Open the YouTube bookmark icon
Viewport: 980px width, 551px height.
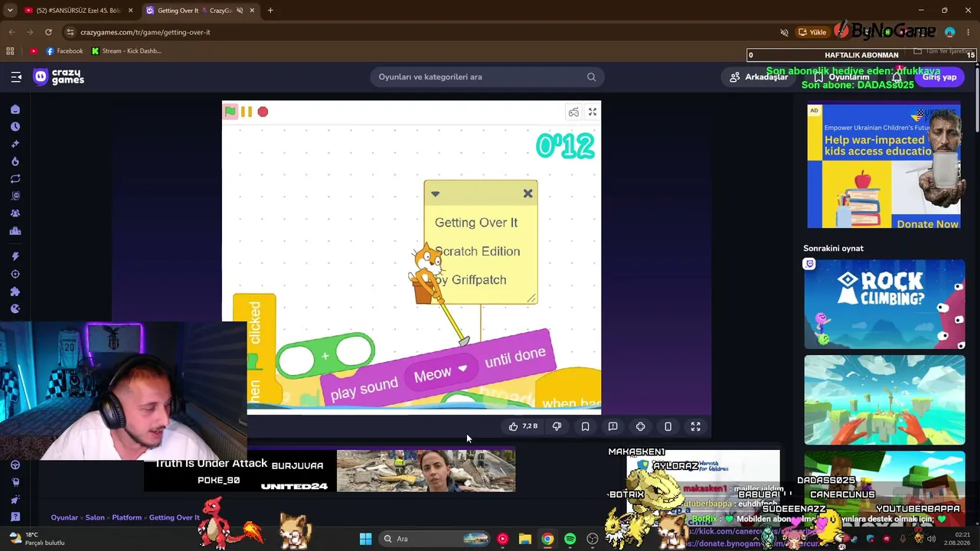click(x=34, y=51)
